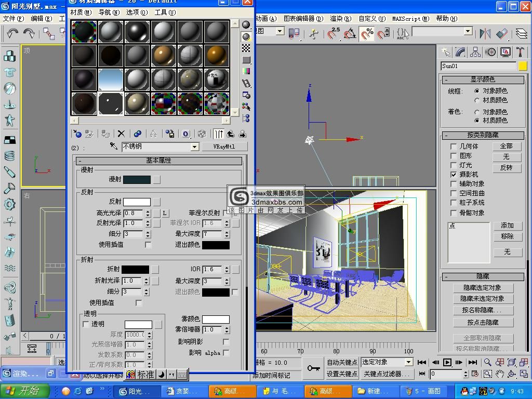Pick material from object with eyedropper

click(x=114, y=147)
